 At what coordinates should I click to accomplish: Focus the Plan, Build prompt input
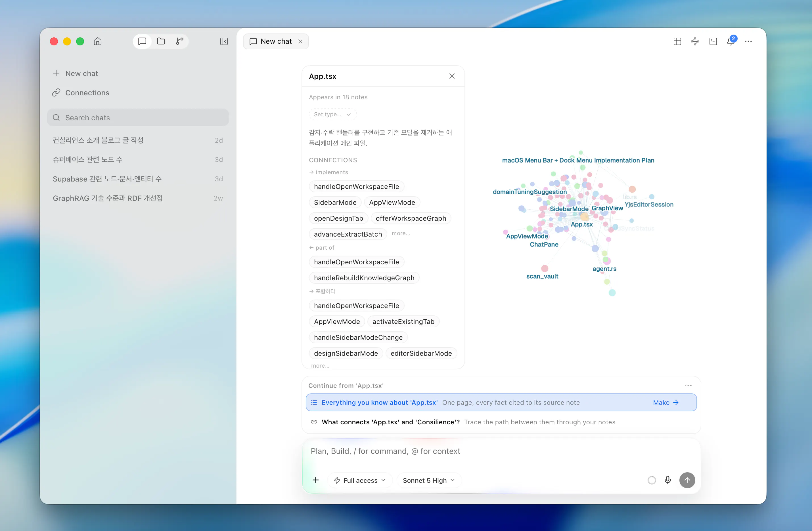coord(501,452)
